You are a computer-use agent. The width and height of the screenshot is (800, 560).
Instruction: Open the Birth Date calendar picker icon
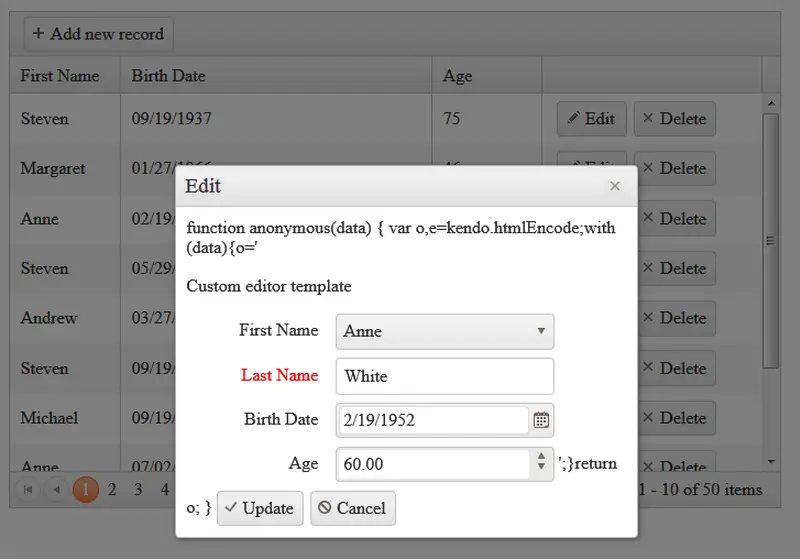[x=541, y=420]
